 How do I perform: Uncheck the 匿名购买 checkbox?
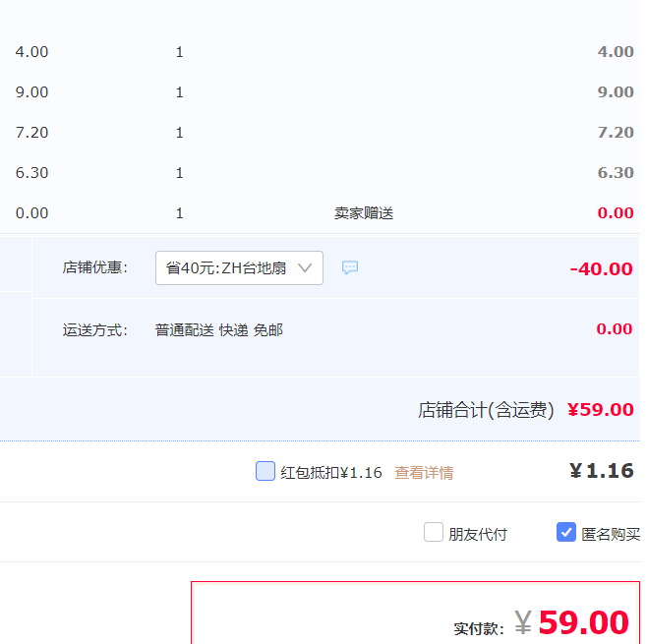coord(566,532)
